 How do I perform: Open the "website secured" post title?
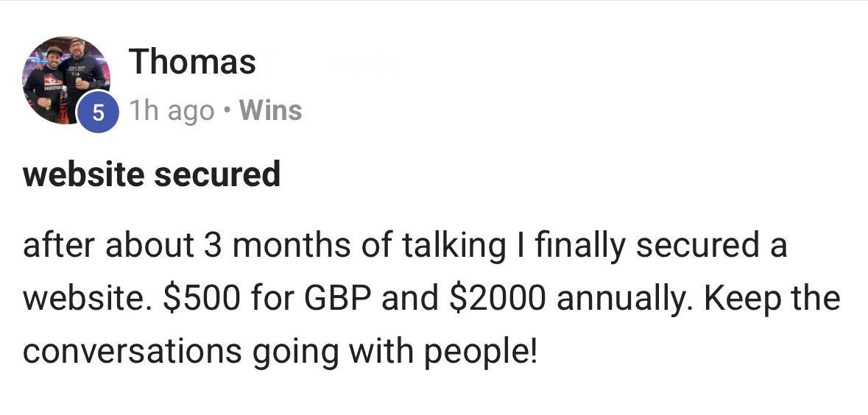[152, 175]
